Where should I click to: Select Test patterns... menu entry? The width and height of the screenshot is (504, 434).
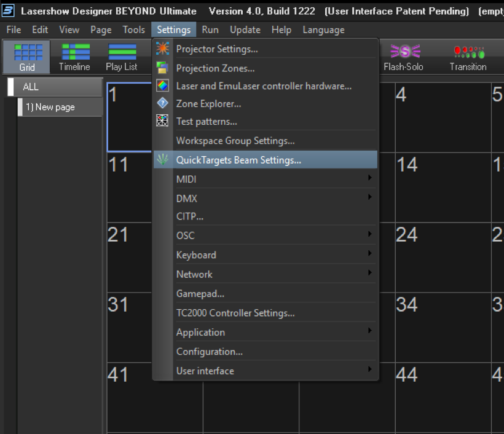point(266,121)
